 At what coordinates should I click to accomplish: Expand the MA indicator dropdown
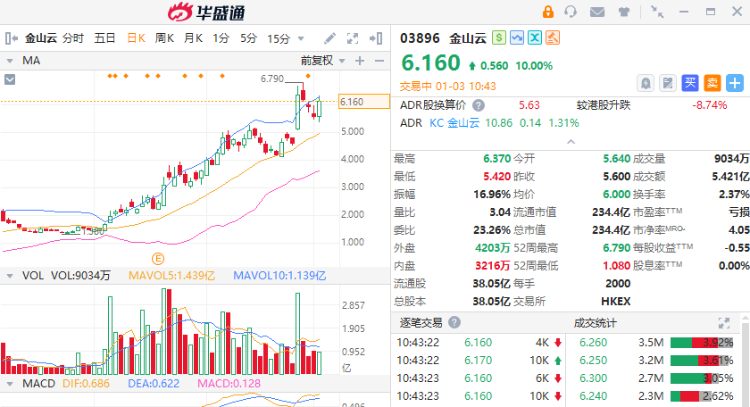tap(10, 61)
